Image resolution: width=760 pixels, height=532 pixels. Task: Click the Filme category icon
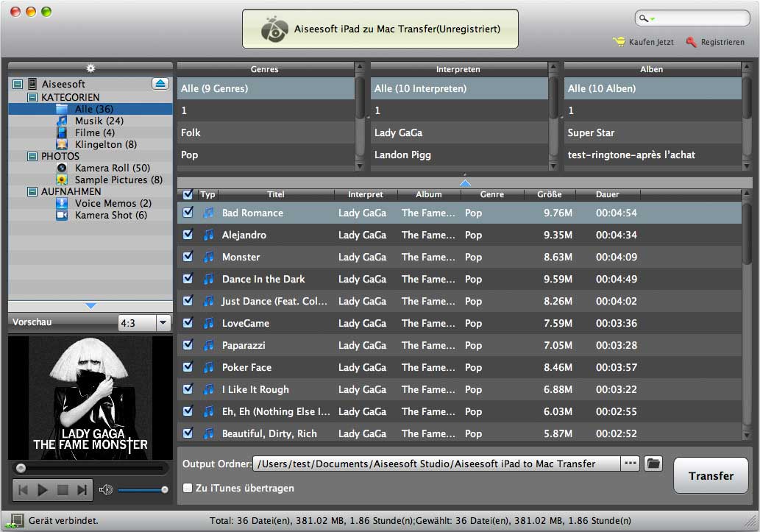point(62,132)
